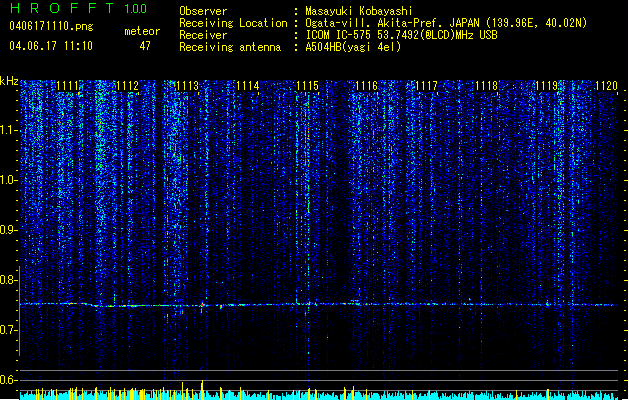This screenshot has width=629, height=400.
Task: Click the 1115 time marker
Action: tap(307, 86)
